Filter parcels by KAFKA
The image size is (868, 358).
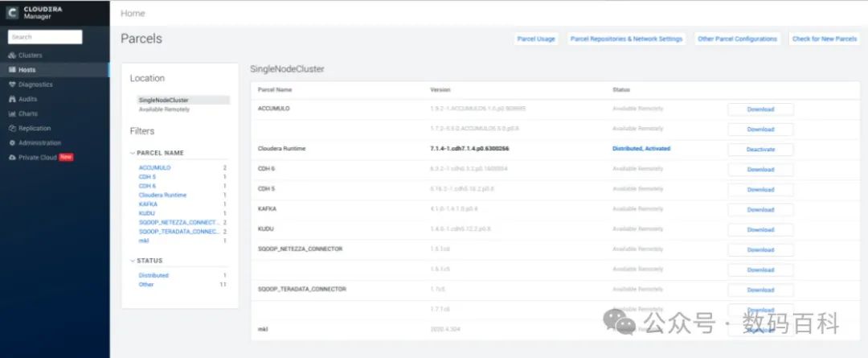148,204
